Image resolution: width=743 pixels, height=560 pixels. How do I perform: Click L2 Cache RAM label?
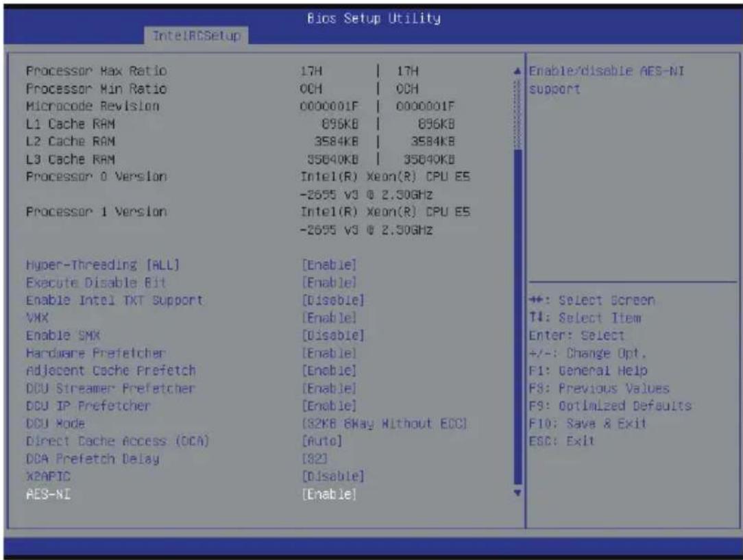70,142
